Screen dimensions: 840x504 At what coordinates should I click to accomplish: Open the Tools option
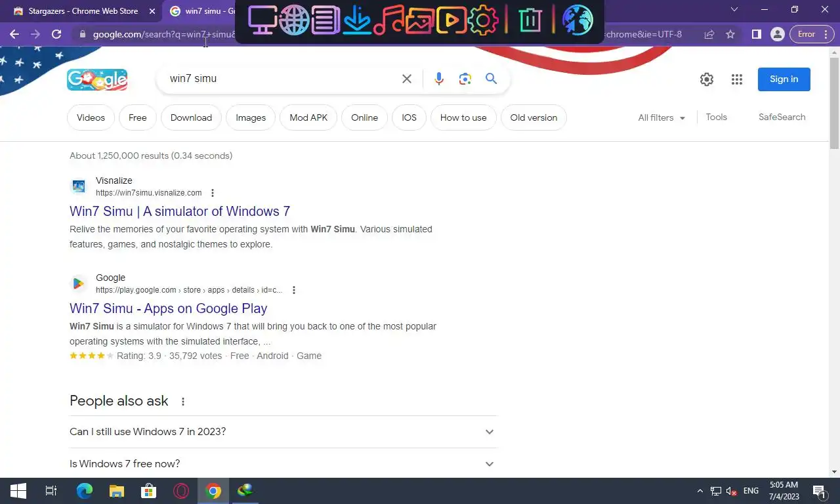717,117
